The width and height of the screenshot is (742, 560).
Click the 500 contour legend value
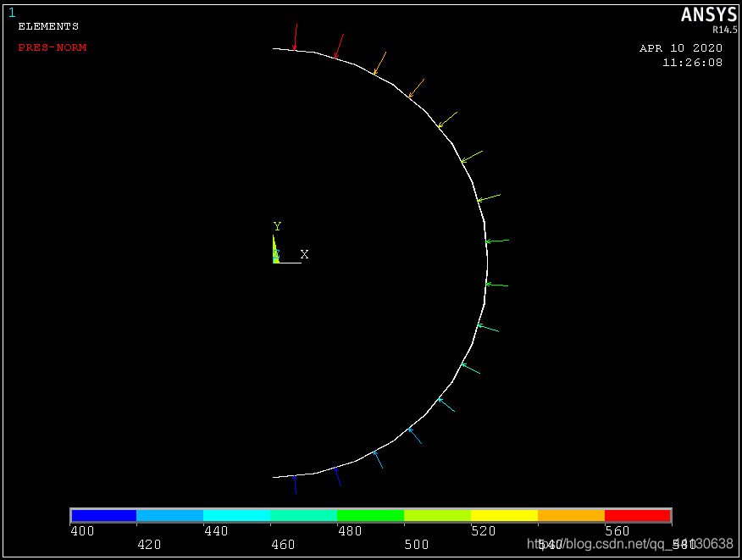coord(417,544)
